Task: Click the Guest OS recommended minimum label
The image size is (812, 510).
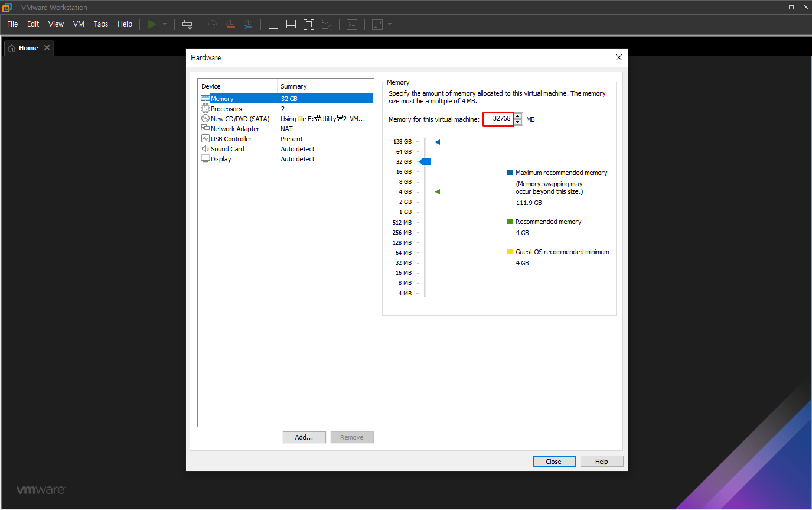Action: tap(562, 252)
